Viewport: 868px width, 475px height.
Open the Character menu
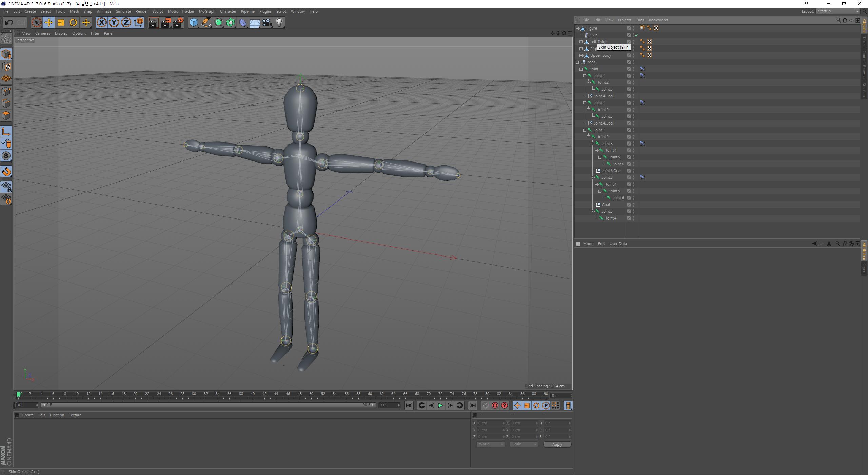pyautogui.click(x=228, y=11)
